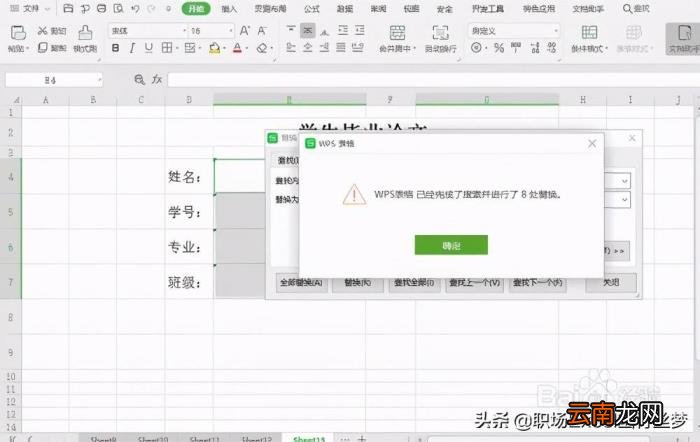Click the cell with 专业:
Screen dimensions: 700x442
(x=189, y=246)
